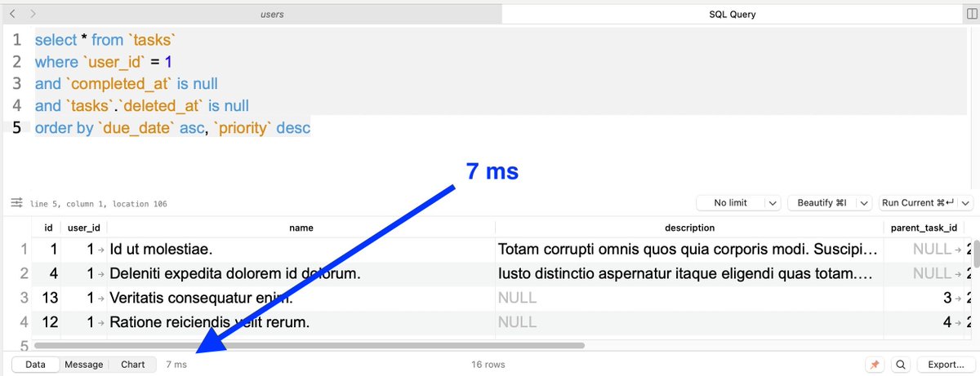Expand the arrow beside Run Current
This screenshot has width=980, height=376.
[x=966, y=202]
